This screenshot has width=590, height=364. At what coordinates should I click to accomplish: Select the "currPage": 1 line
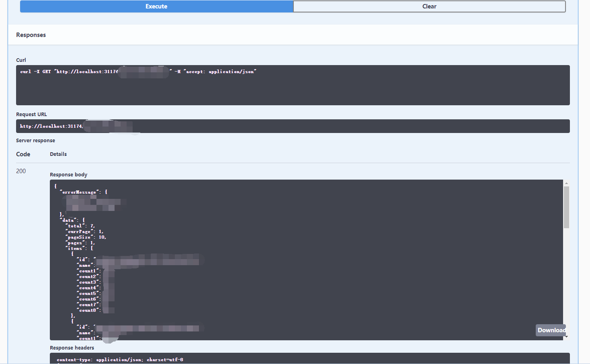84,231
